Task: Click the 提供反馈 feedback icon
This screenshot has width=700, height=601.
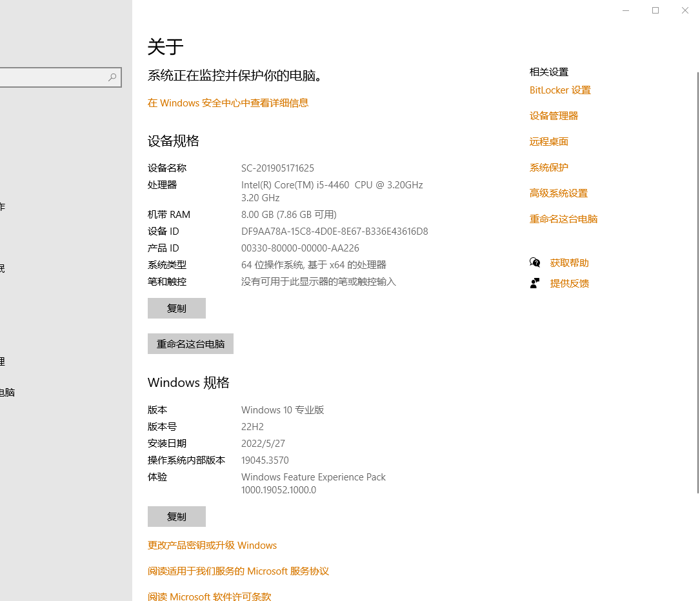Action: (x=535, y=283)
